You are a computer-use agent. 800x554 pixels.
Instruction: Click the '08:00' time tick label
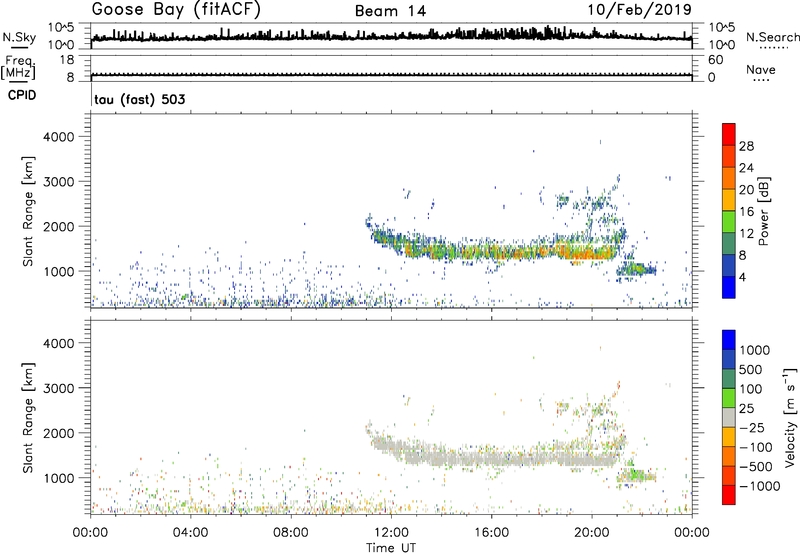tap(291, 533)
